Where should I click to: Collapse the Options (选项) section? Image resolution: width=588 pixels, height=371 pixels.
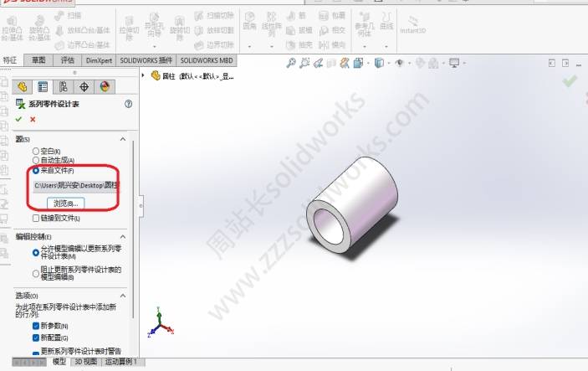click(123, 296)
